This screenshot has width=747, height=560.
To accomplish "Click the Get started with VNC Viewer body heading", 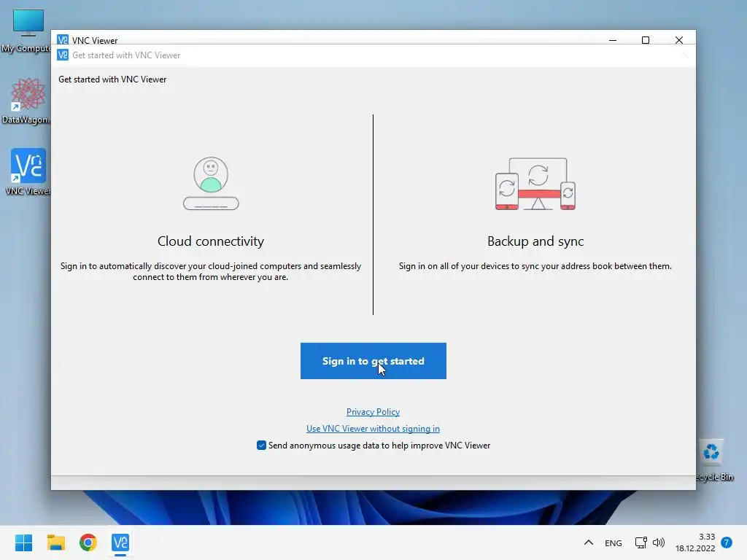I will tap(112, 79).
